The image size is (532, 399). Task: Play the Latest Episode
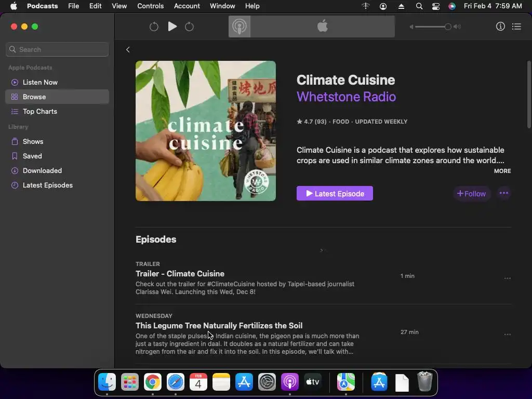point(335,193)
